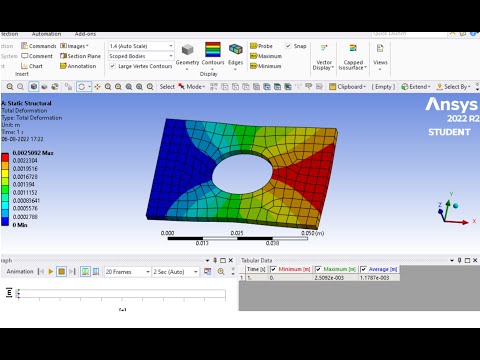Open the Select By menu
480x360 pixels.
pyautogui.click(x=453, y=87)
